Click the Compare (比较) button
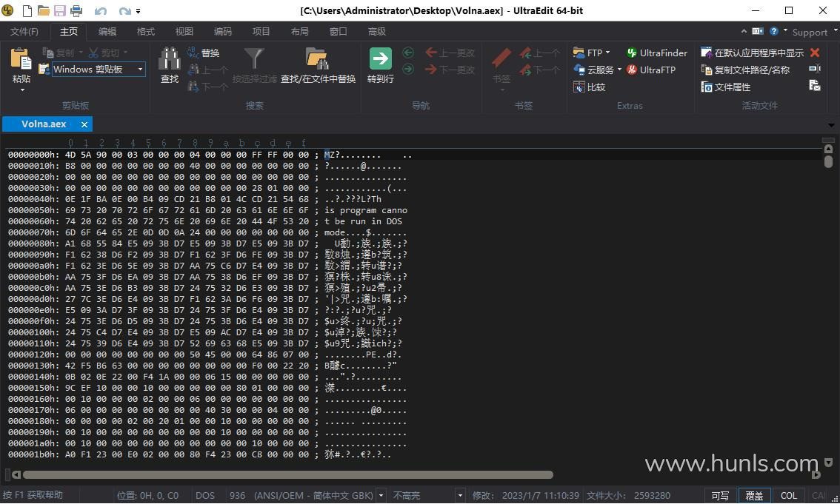Image resolution: width=840 pixels, height=504 pixels. pyautogui.click(x=590, y=87)
